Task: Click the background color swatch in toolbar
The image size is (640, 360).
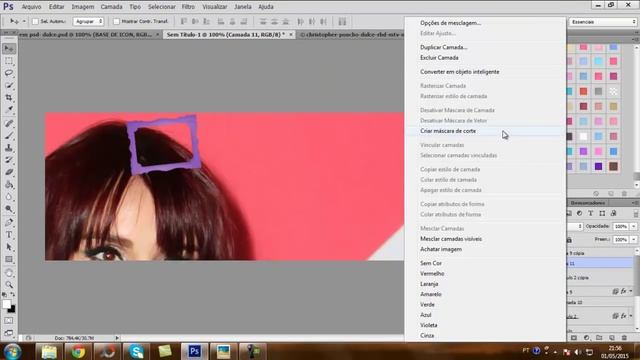Action: click(12, 309)
